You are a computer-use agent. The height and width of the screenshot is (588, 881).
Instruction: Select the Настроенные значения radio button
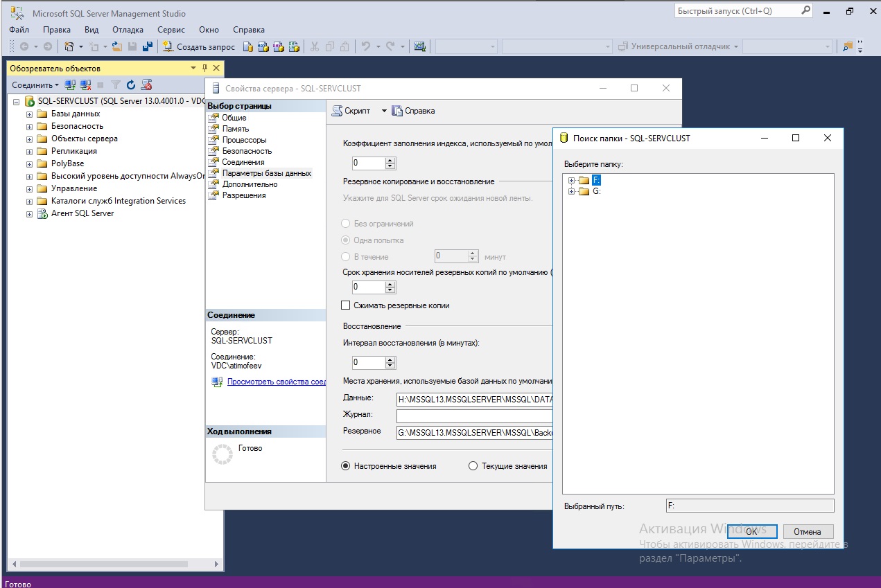tap(345, 465)
